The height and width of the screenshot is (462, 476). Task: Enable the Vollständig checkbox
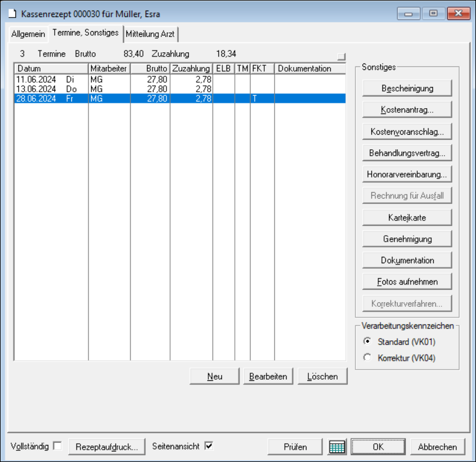point(57,446)
